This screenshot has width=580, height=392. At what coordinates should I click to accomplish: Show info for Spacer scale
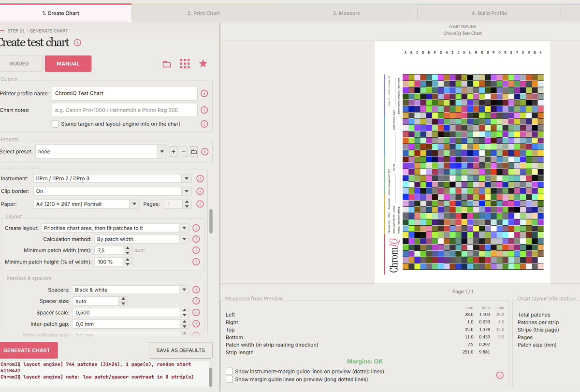pos(196,313)
